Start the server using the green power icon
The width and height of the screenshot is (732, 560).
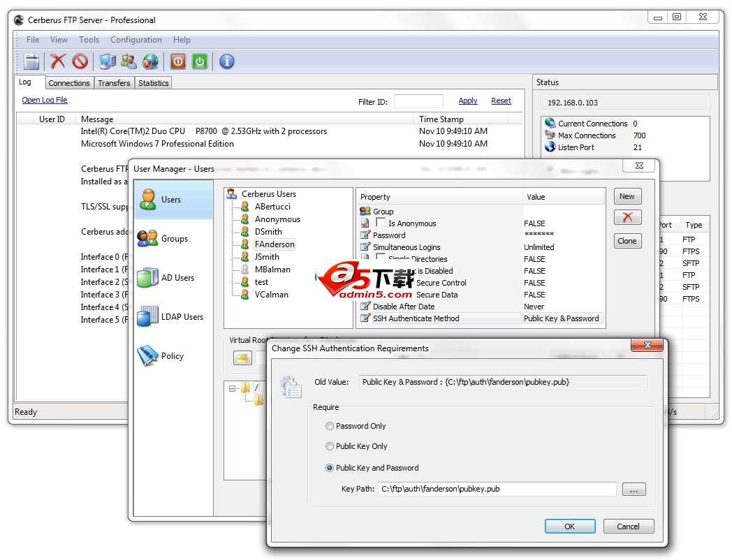coord(200,61)
